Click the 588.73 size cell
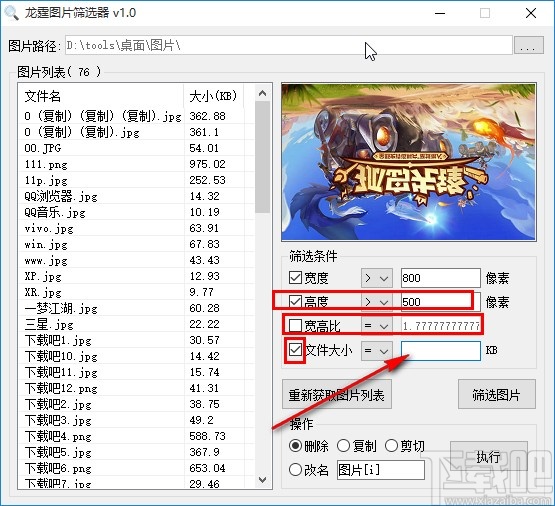The width and height of the screenshot is (555, 506). point(207,436)
